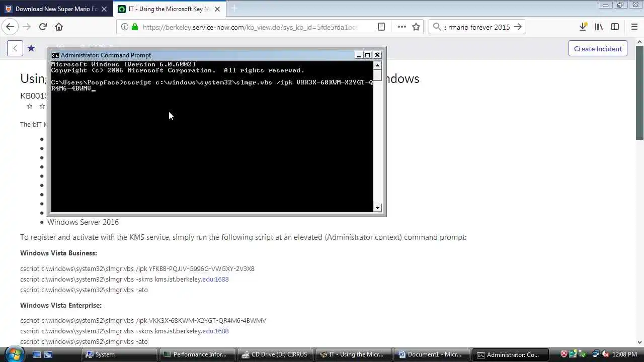Open Firefox downloads arrow icon
This screenshot has height=362, width=644.
pyautogui.click(x=583, y=27)
